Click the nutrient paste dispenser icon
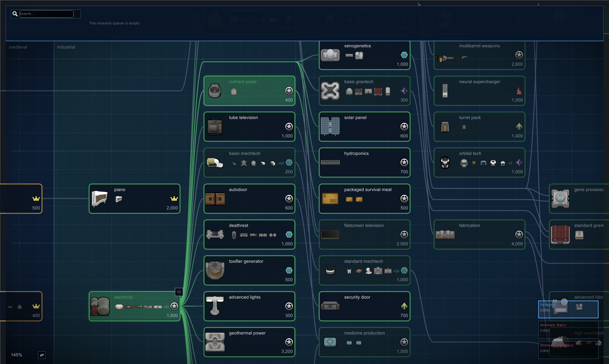 click(x=215, y=91)
